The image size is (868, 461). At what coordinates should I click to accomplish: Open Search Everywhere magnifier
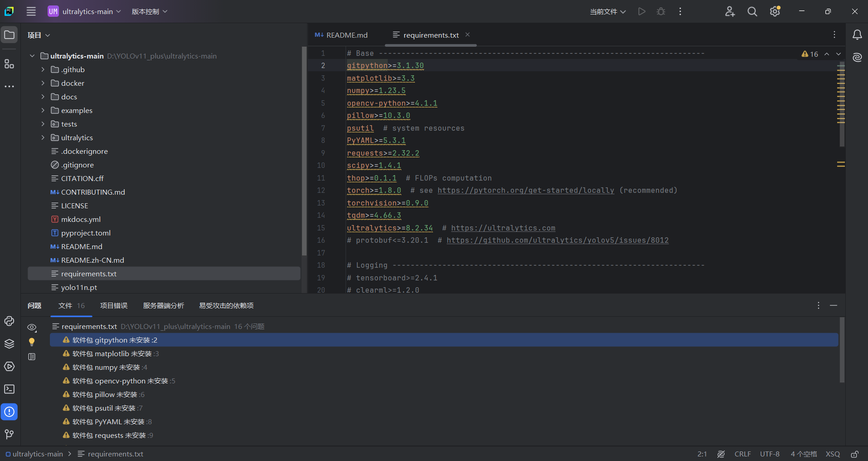coord(752,11)
